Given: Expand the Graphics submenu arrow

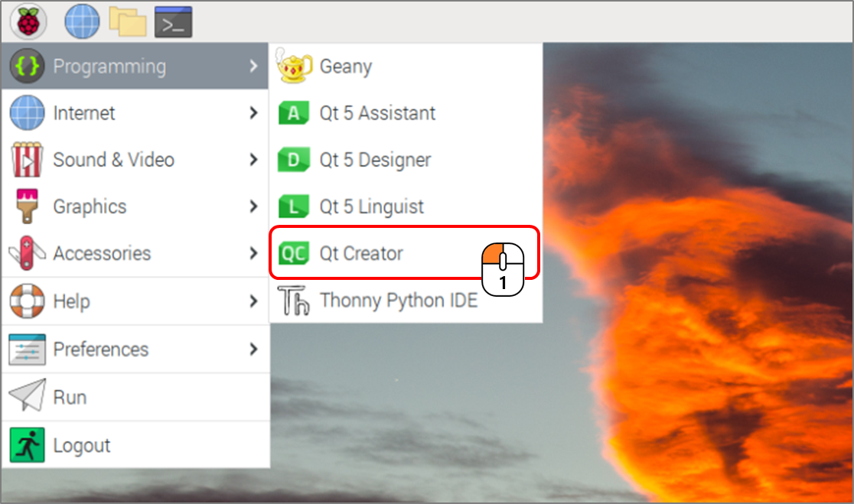Looking at the screenshot, I should point(253,206).
